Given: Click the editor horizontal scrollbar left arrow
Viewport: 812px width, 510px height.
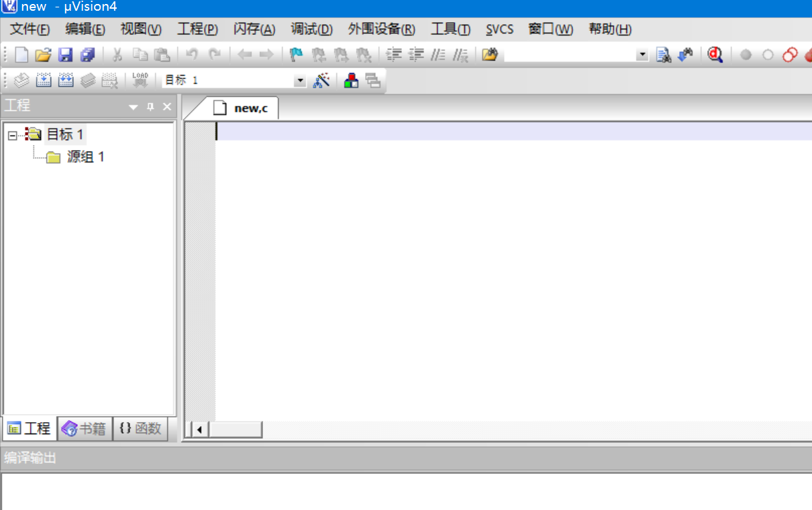Looking at the screenshot, I should tap(199, 429).
